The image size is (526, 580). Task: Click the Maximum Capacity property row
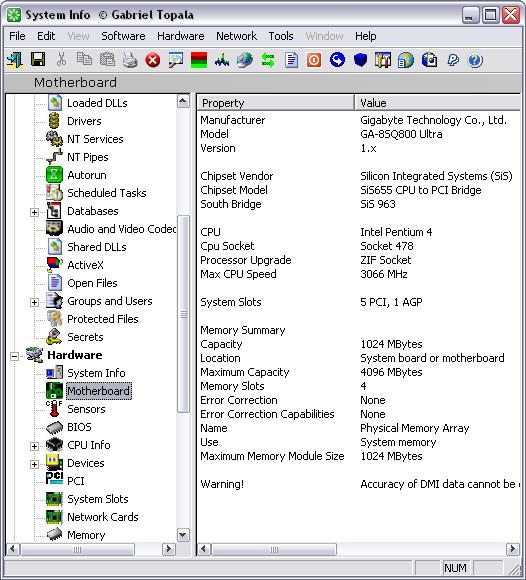pyautogui.click(x=358, y=372)
